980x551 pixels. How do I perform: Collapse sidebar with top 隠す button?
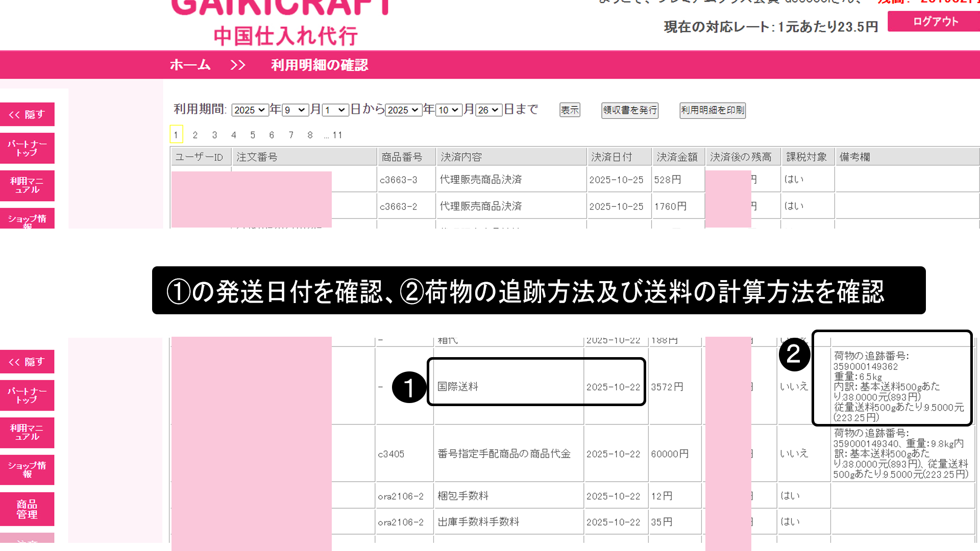point(27,115)
